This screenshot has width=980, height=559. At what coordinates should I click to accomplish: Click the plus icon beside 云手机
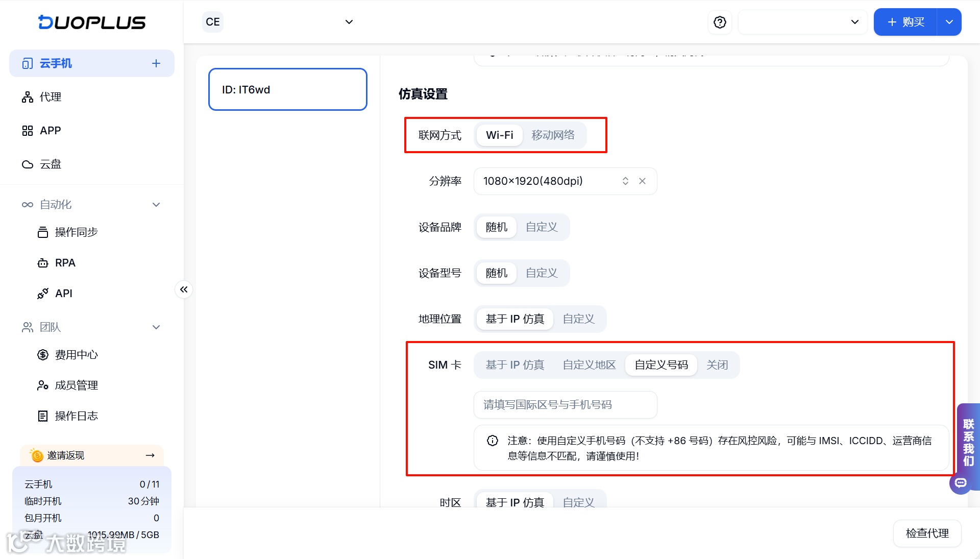(x=156, y=63)
